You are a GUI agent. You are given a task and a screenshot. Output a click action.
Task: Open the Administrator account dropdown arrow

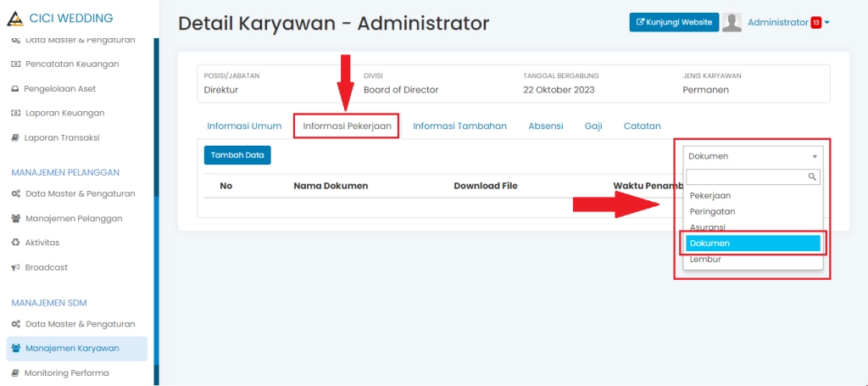826,23
